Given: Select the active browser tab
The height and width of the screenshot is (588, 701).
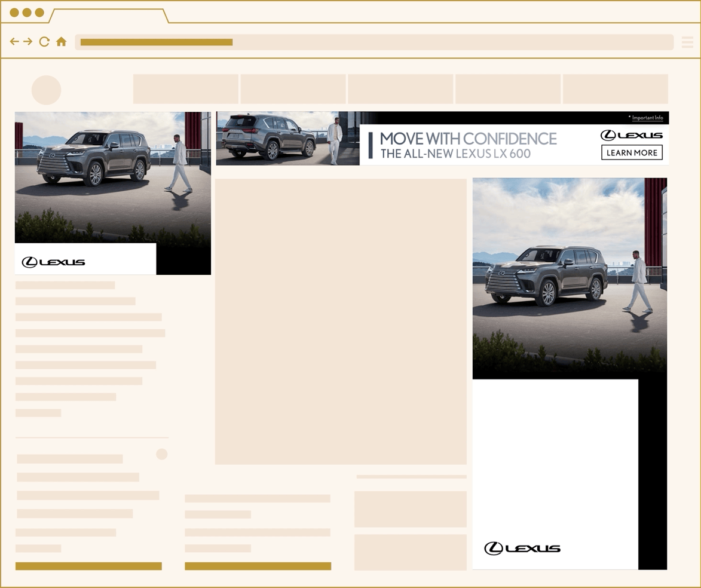Looking at the screenshot, I should point(109,16).
